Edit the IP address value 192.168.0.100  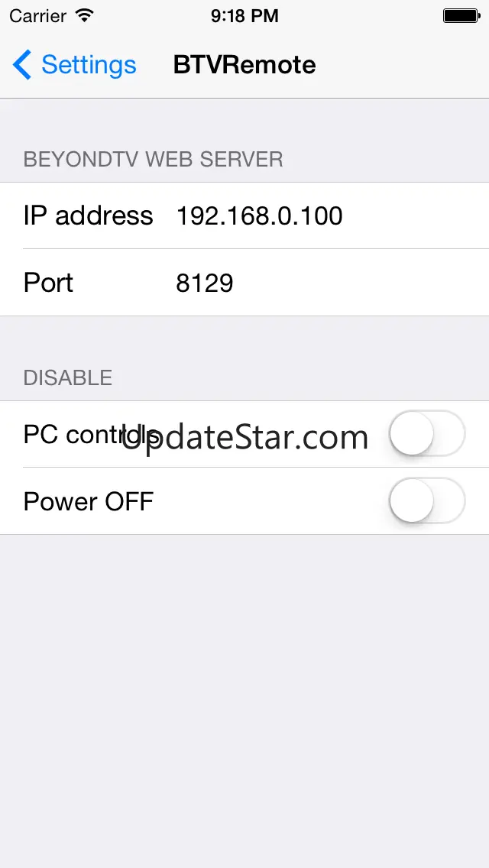point(259,216)
